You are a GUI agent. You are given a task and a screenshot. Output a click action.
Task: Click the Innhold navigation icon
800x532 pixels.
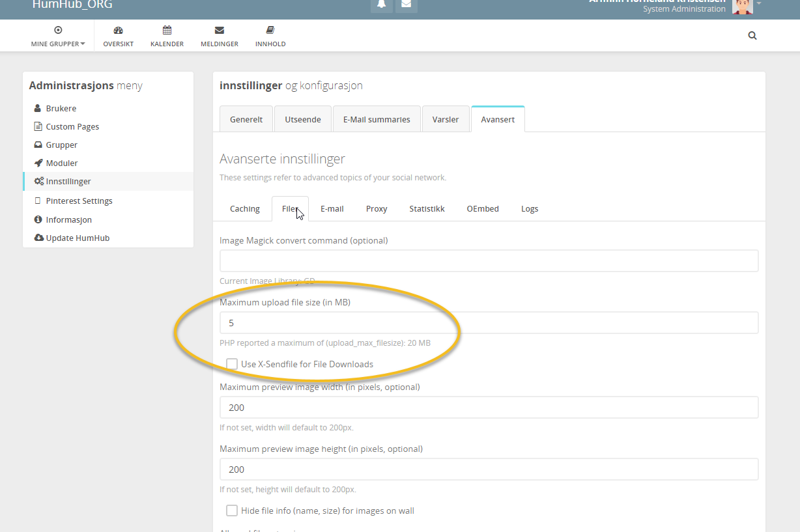(x=270, y=35)
